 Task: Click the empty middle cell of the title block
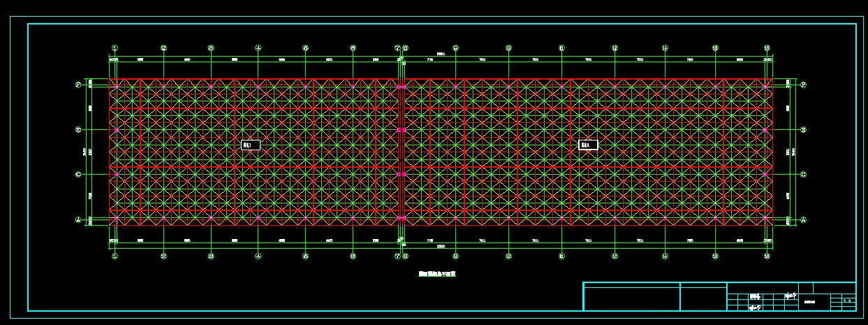(703, 299)
